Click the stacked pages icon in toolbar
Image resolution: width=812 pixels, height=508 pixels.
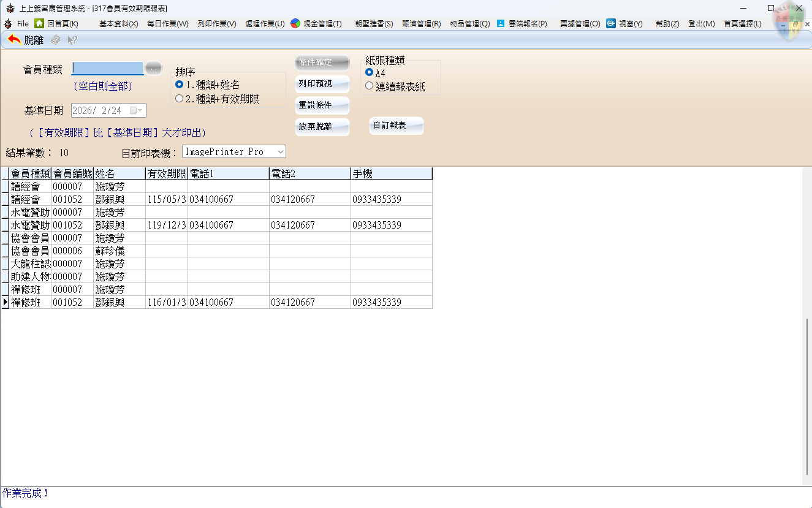(56, 40)
